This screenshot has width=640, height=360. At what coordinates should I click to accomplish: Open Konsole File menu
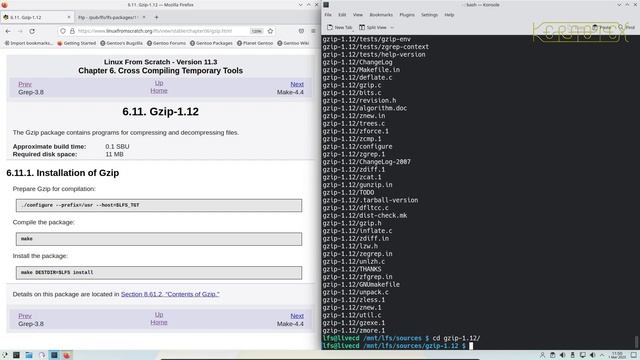pyautogui.click(x=328, y=15)
